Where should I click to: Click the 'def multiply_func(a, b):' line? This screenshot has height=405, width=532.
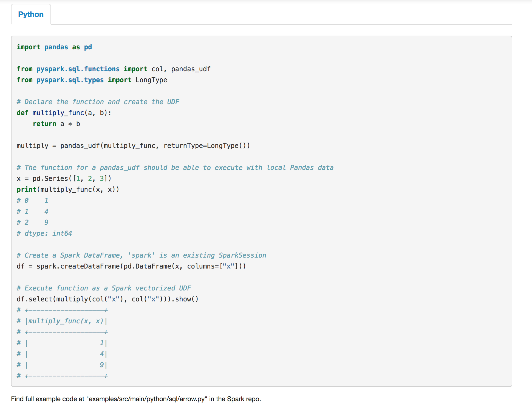64,113
